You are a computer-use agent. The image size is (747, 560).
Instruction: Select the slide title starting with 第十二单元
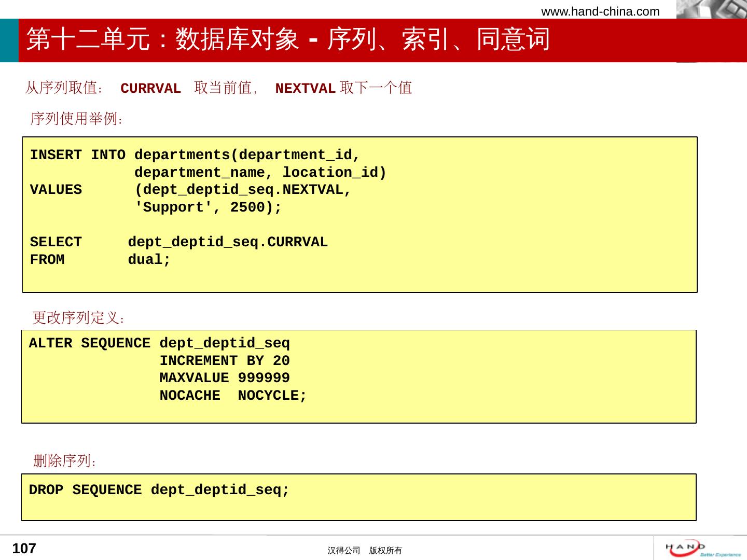288,39
